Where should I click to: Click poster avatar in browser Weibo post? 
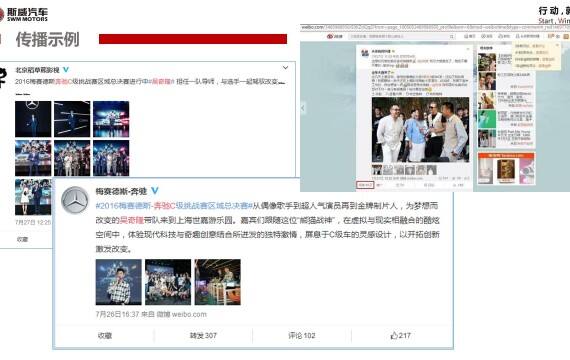coord(365,53)
